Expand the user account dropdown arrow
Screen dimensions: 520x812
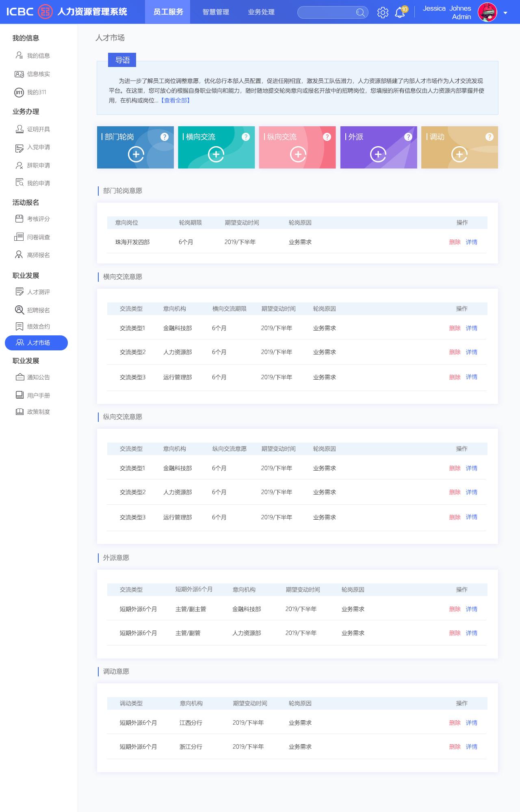(x=505, y=13)
